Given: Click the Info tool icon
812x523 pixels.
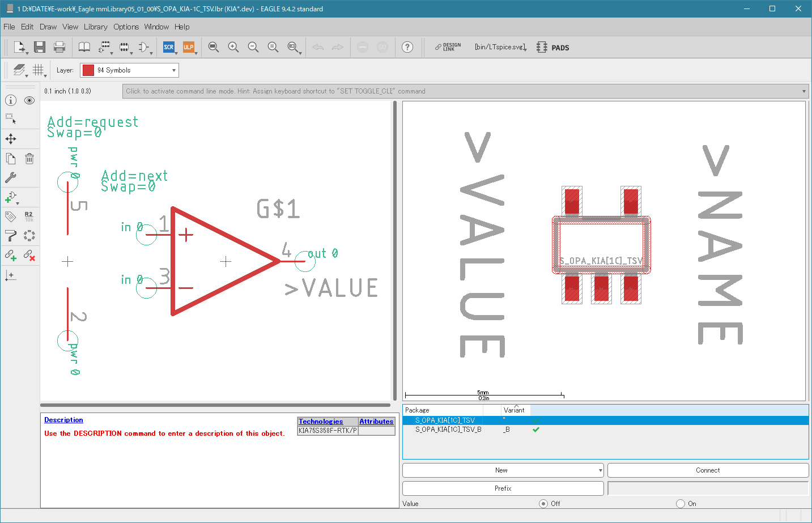Looking at the screenshot, I should pos(11,100).
